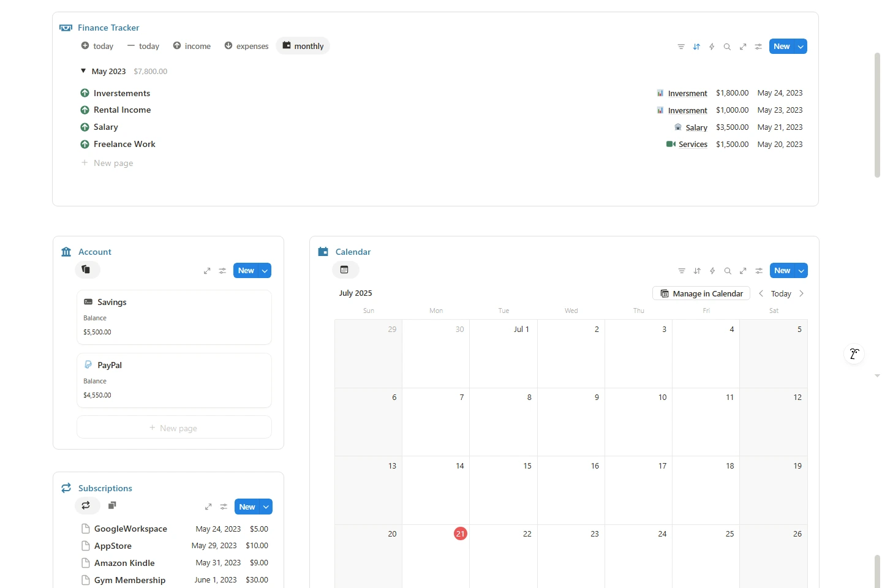Image resolution: width=882 pixels, height=588 pixels.
Task: Click the card view icon above Savings
Action: click(86, 270)
